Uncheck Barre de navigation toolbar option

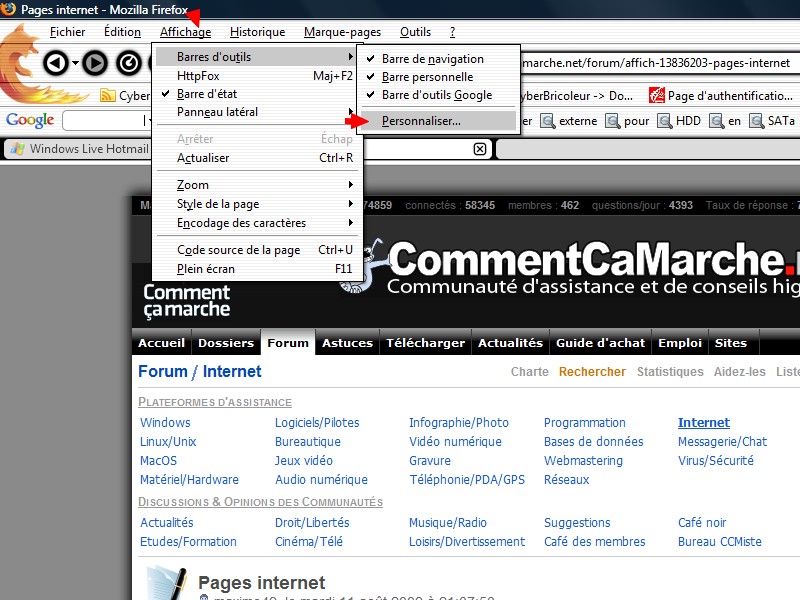click(x=431, y=59)
